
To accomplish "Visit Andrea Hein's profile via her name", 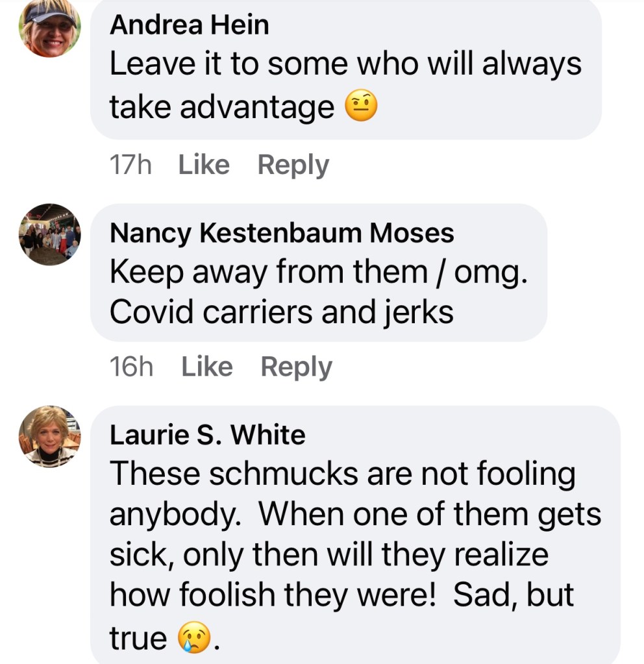I will click(x=189, y=25).
